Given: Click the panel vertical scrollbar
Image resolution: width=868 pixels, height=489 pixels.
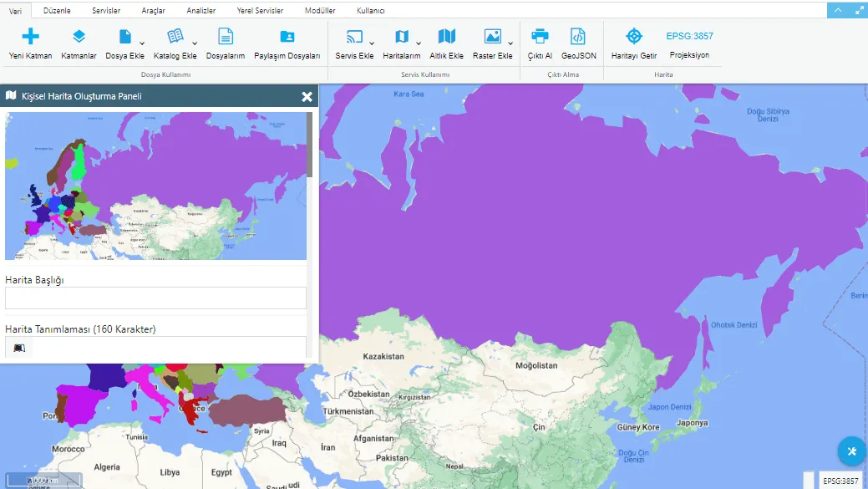Looking at the screenshot, I should (x=310, y=145).
